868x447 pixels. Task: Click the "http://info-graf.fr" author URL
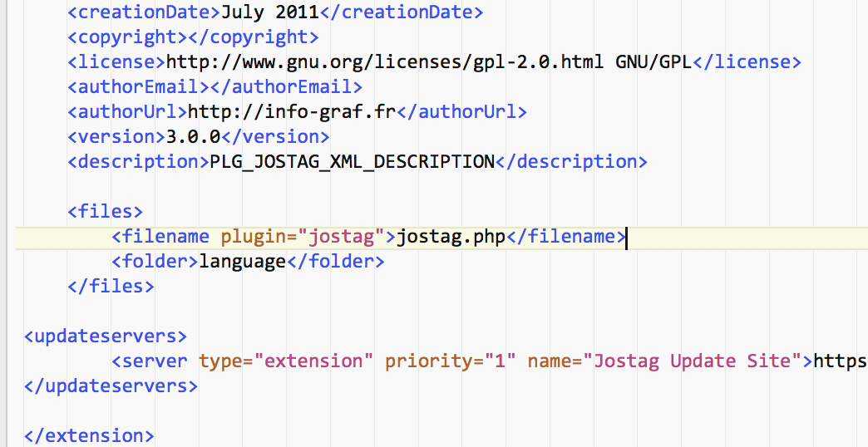292,111
